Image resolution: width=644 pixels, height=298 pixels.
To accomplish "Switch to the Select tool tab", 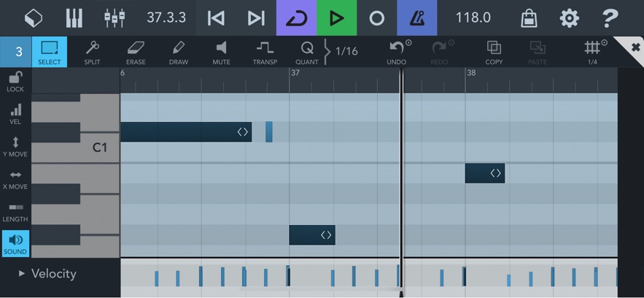I will pyautogui.click(x=50, y=52).
